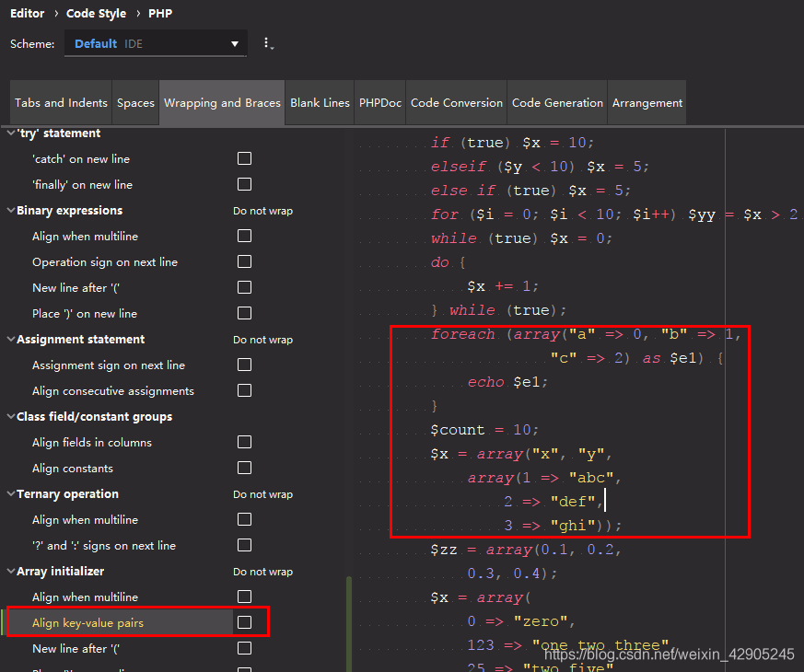The height and width of the screenshot is (672, 804).
Task: Open the PHPDoc tab
Action: click(379, 102)
